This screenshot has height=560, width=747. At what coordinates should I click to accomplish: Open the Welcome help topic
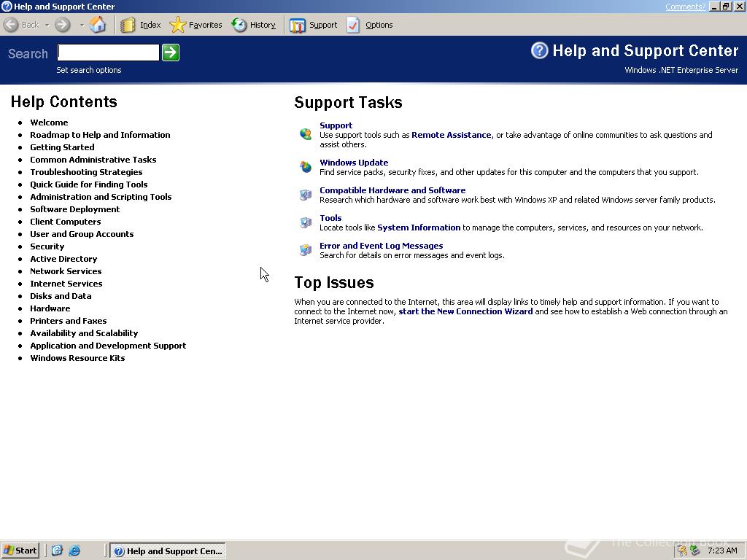click(x=49, y=122)
